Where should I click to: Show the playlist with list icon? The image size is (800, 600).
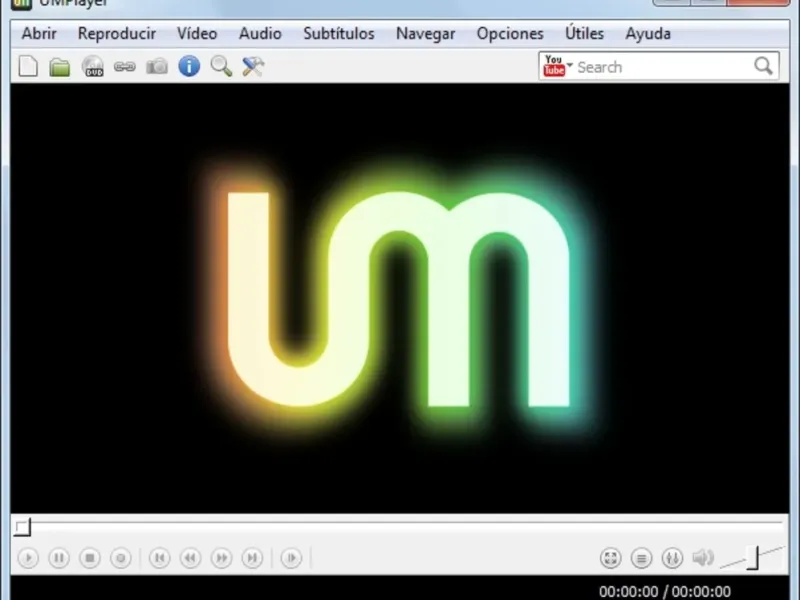[x=641, y=558]
